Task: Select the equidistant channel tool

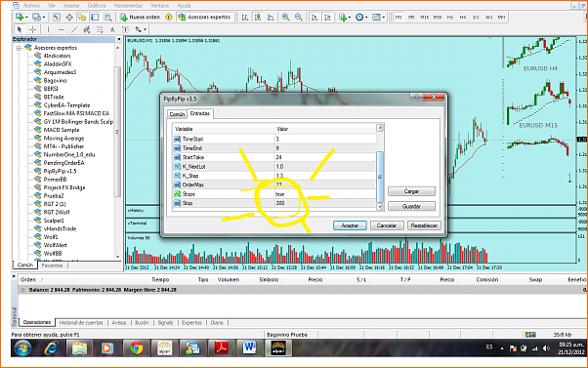Action: 87,29
